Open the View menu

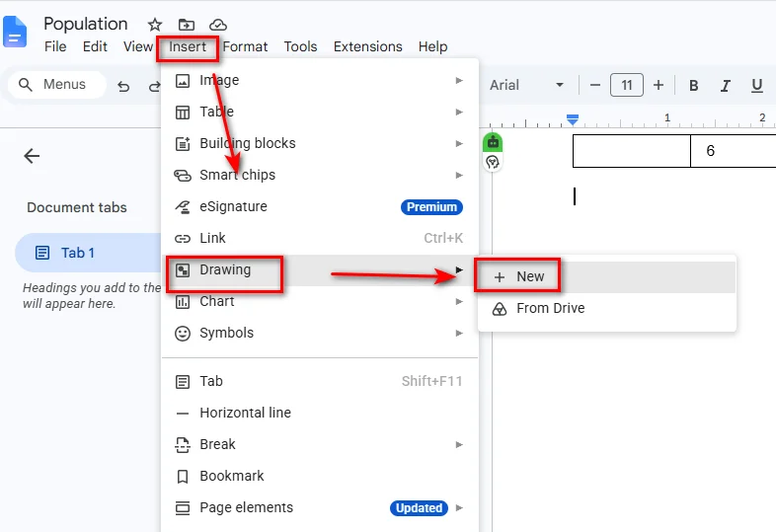[137, 46]
